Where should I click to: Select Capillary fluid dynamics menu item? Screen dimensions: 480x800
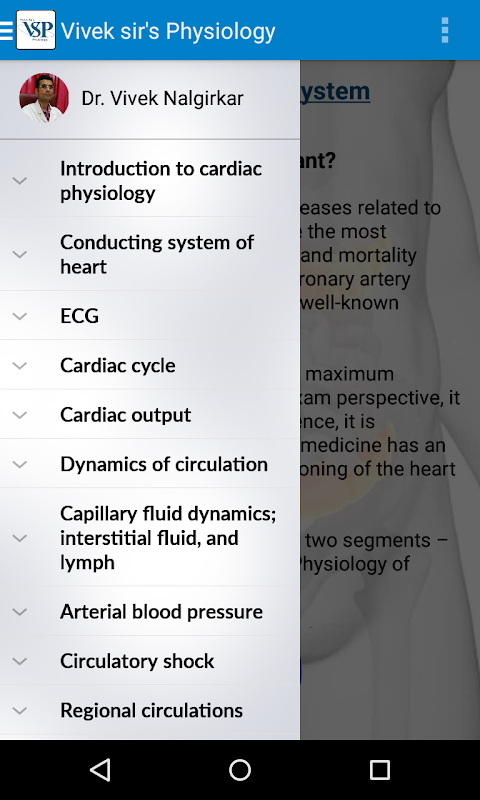150,538
